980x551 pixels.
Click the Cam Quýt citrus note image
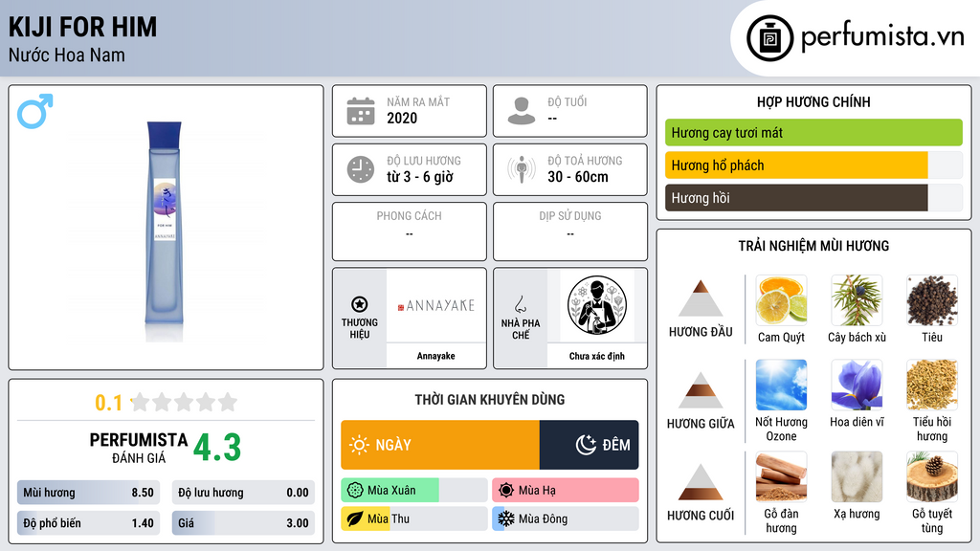click(781, 300)
